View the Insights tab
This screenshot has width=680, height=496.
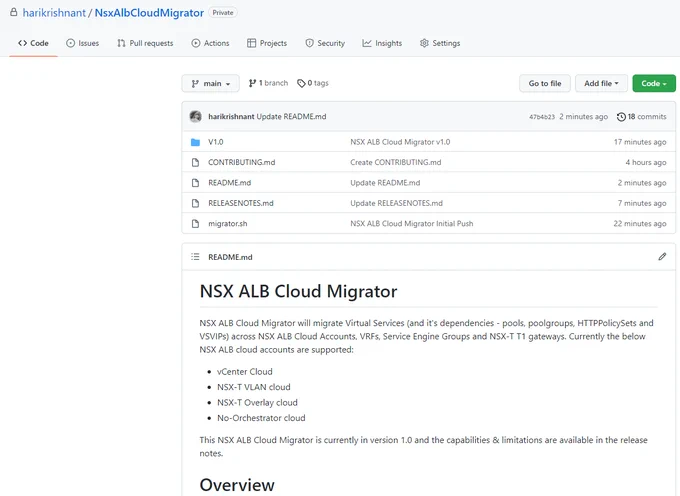[x=382, y=43]
